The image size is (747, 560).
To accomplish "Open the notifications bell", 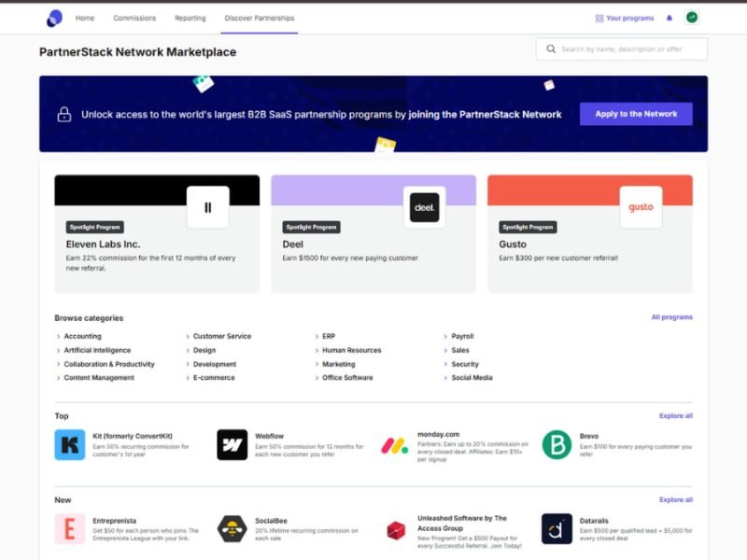I will pos(669,18).
